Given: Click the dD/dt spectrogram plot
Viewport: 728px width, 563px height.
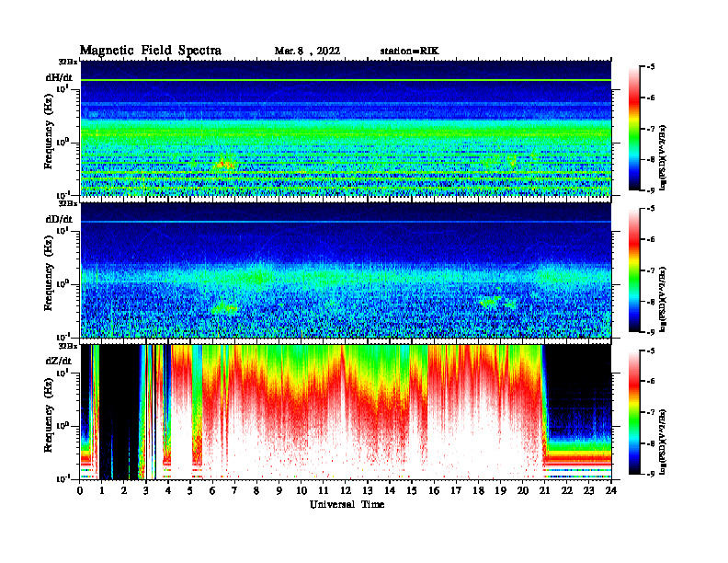Looking at the screenshot, I should point(346,270).
